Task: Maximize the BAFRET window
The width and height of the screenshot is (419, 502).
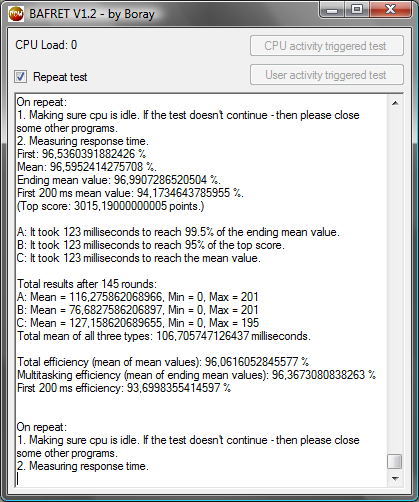Action: tap(357, 10)
